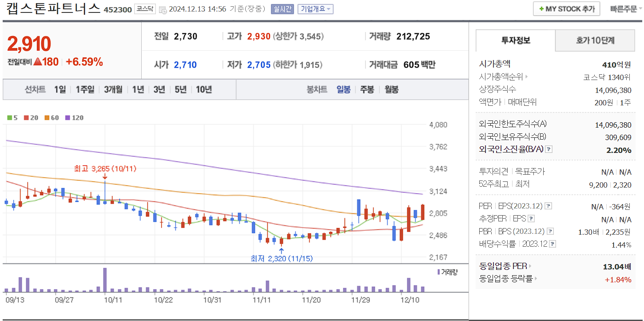This screenshot has width=644, height=321.
Task: Click the BPS(2023.12) question mark icon
Action: click(x=551, y=231)
